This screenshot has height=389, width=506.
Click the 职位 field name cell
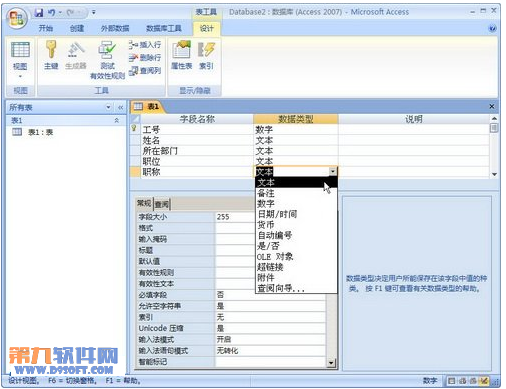point(197,161)
